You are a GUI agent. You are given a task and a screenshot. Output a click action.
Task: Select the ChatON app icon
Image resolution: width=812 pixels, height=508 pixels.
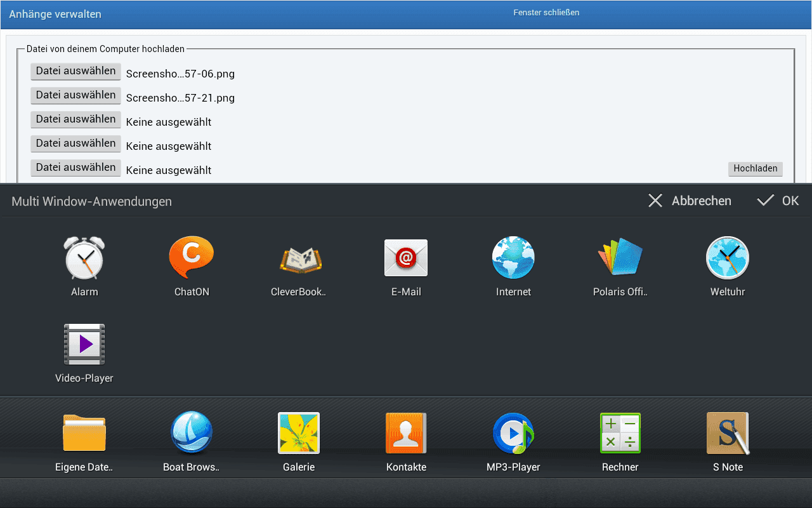tap(192, 258)
